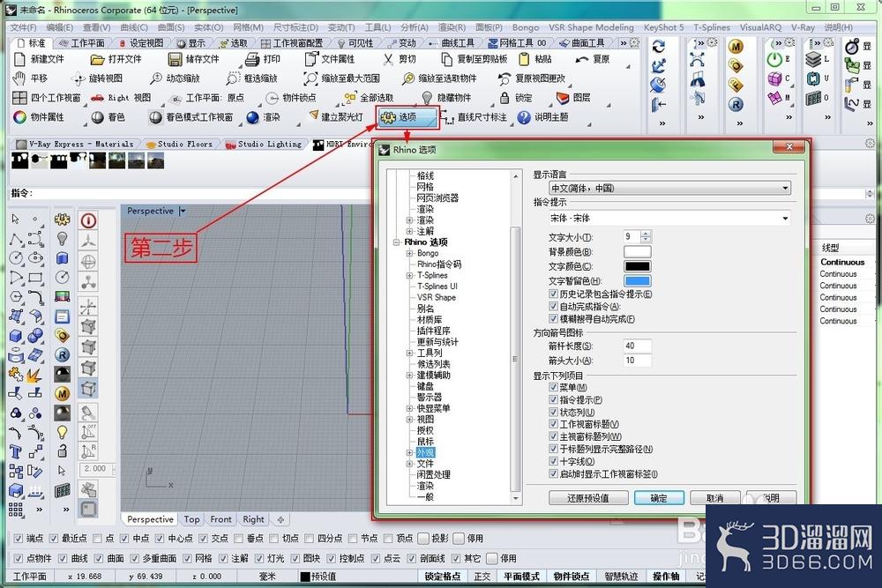Toggle the 十字线 crosshair checkbox

coord(553,462)
